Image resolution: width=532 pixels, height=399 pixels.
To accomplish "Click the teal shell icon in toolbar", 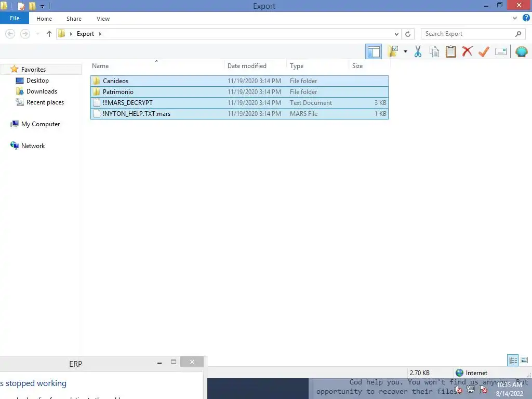I will coord(521,51).
